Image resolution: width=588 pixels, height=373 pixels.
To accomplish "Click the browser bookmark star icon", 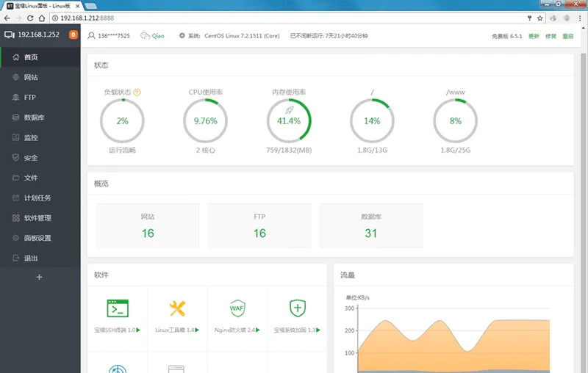I will 540,18.
